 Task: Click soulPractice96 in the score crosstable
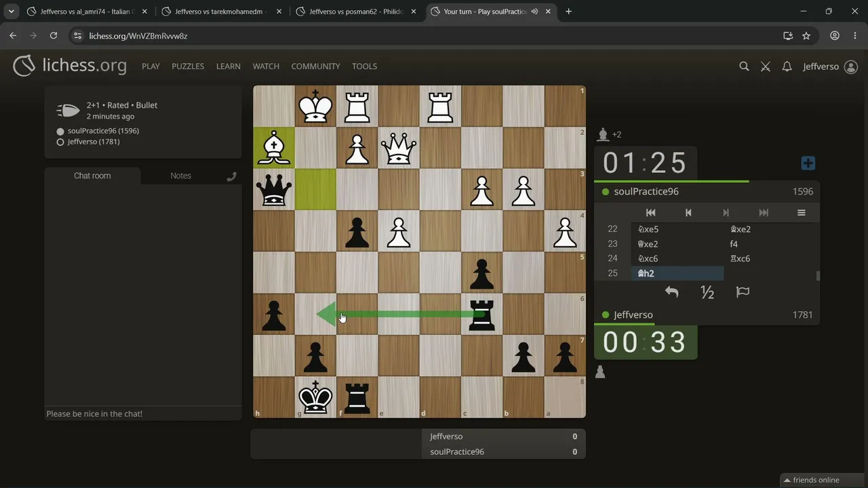(x=457, y=452)
